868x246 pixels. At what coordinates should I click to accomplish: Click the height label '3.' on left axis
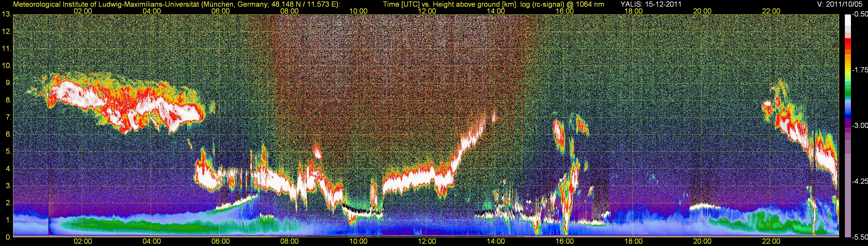point(8,186)
